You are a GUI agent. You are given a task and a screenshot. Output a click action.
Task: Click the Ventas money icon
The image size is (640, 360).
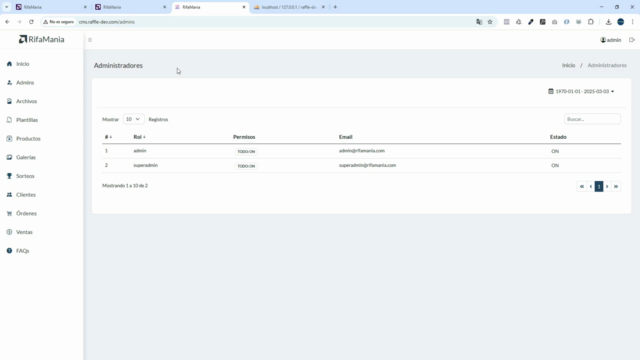tap(9, 232)
